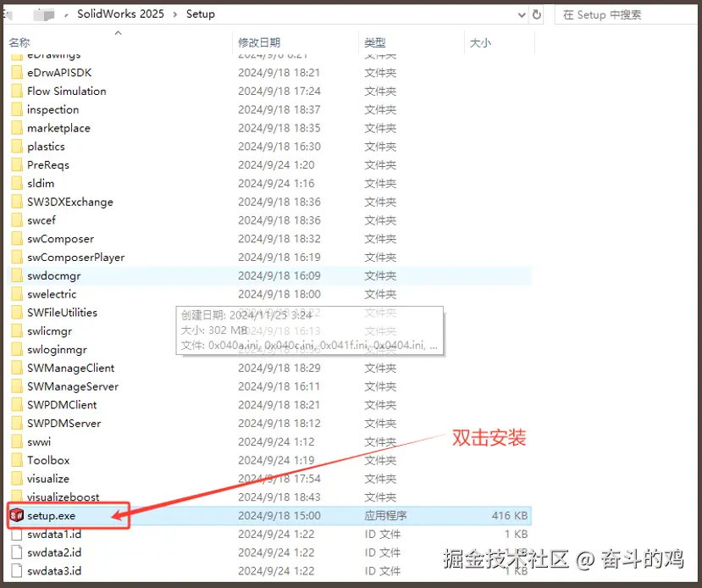Select the swComposerPlayer folder name
This screenshot has width=702, height=588.
pos(75,257)
